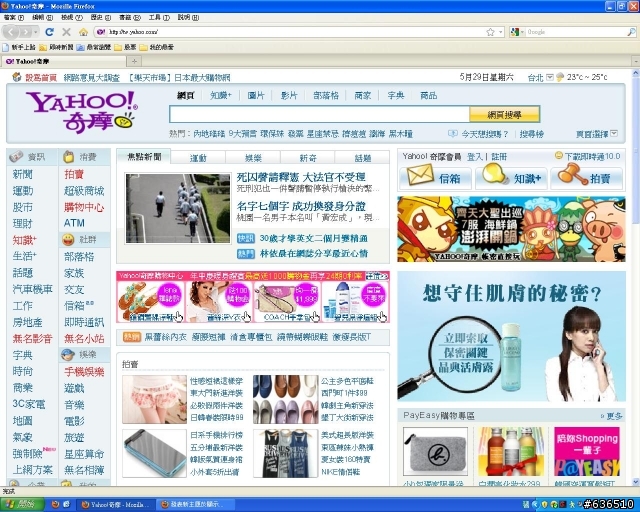Click the page vertical scrollbar
The image size is (640, 512).
[636, 278]
